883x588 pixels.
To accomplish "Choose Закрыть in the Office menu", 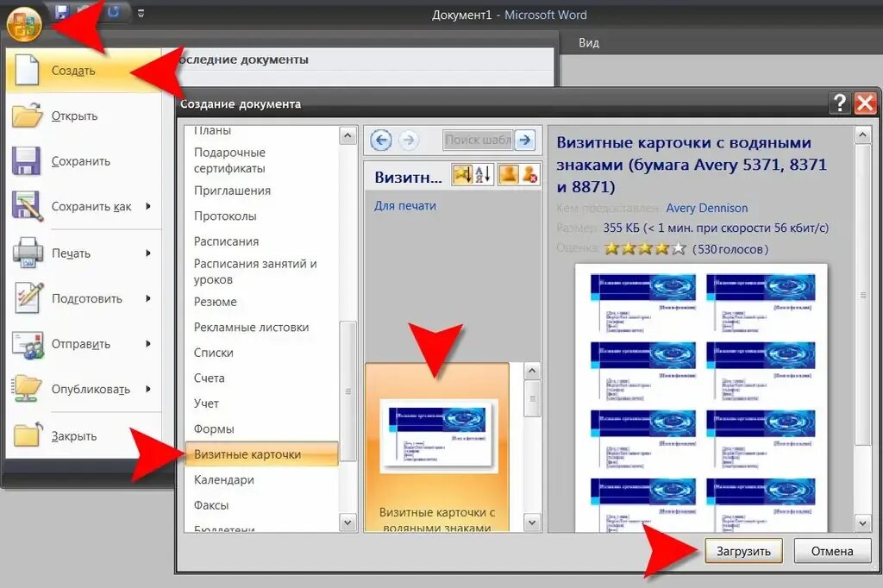I will tap(84, 436).
